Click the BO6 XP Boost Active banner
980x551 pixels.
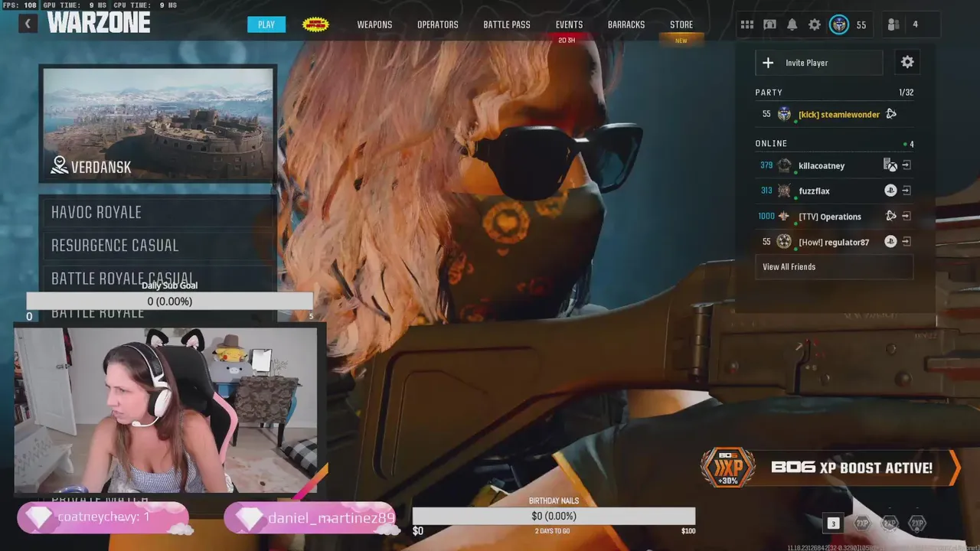pyautogui.click(x=831, y=468)
